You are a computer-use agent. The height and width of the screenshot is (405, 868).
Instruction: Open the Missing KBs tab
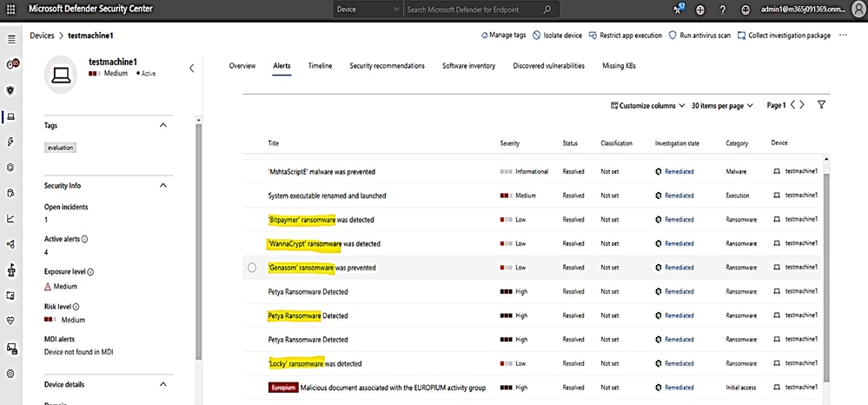[x=619, y=65]
